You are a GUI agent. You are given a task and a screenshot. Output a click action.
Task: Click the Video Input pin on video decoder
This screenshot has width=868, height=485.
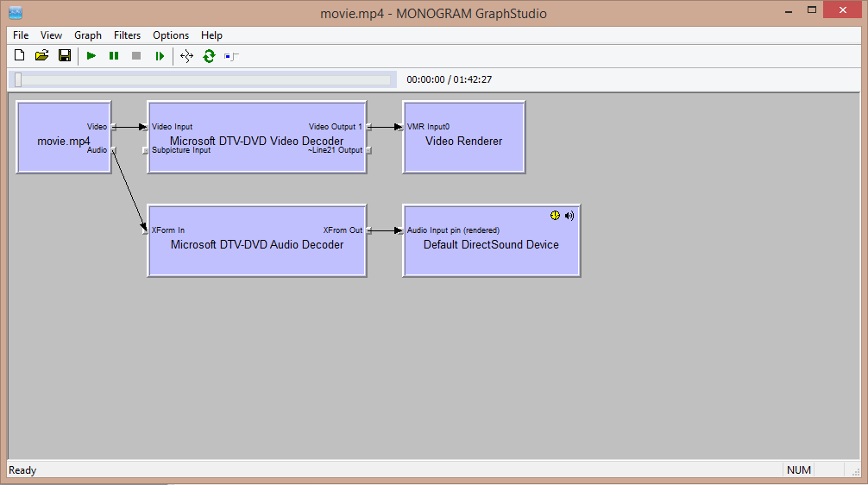(x=146, y=127)
